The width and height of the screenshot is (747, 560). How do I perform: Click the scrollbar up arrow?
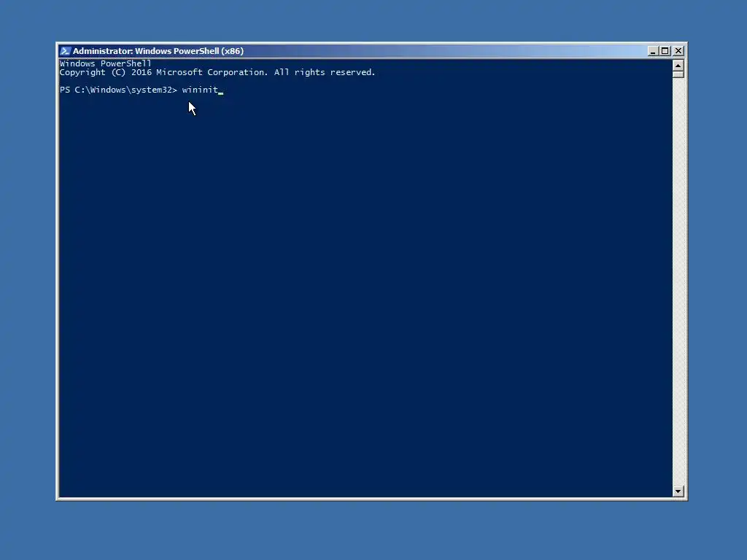point(678,65)
